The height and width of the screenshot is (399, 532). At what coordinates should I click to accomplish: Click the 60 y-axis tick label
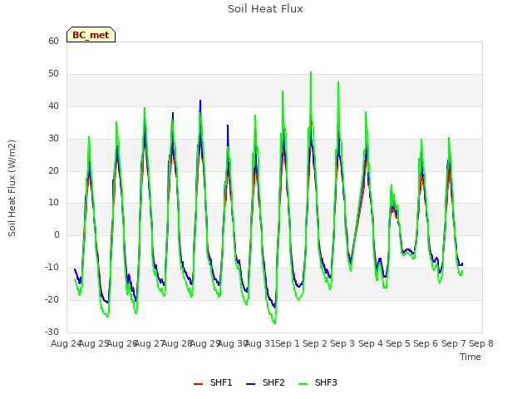53,41
